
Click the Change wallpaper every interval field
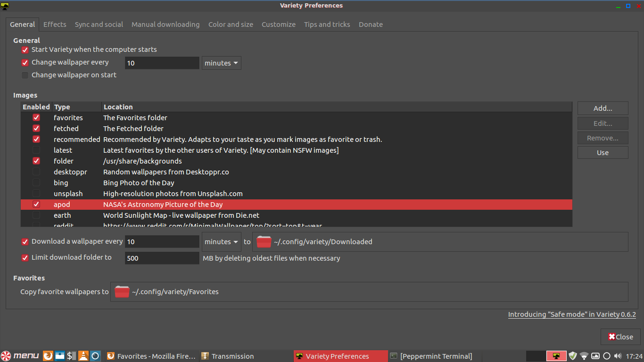click(x=162, y=63)
